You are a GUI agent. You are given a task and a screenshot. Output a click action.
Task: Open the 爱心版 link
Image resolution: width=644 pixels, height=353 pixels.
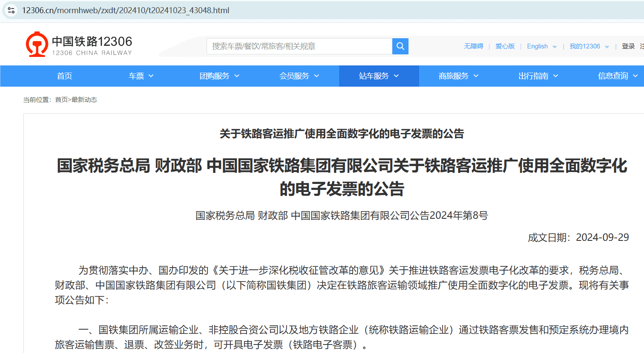[505, 46]
